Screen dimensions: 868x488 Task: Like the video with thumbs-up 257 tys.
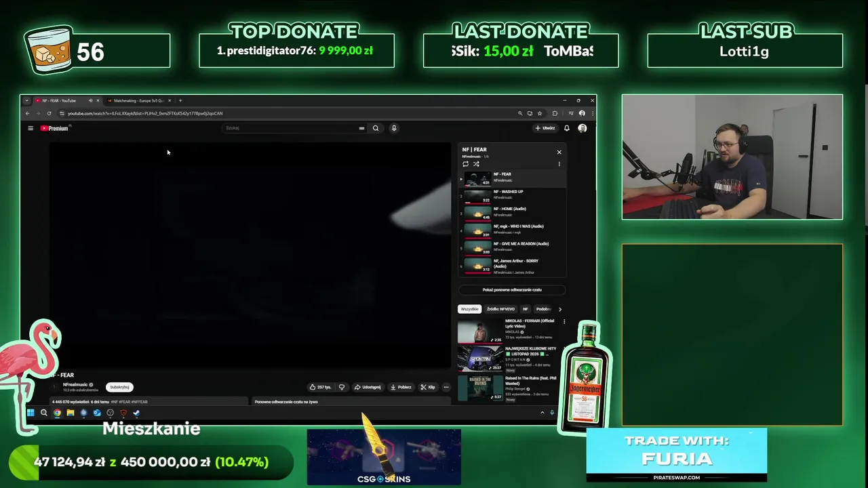pyautogui.click(x=320, y=387)
